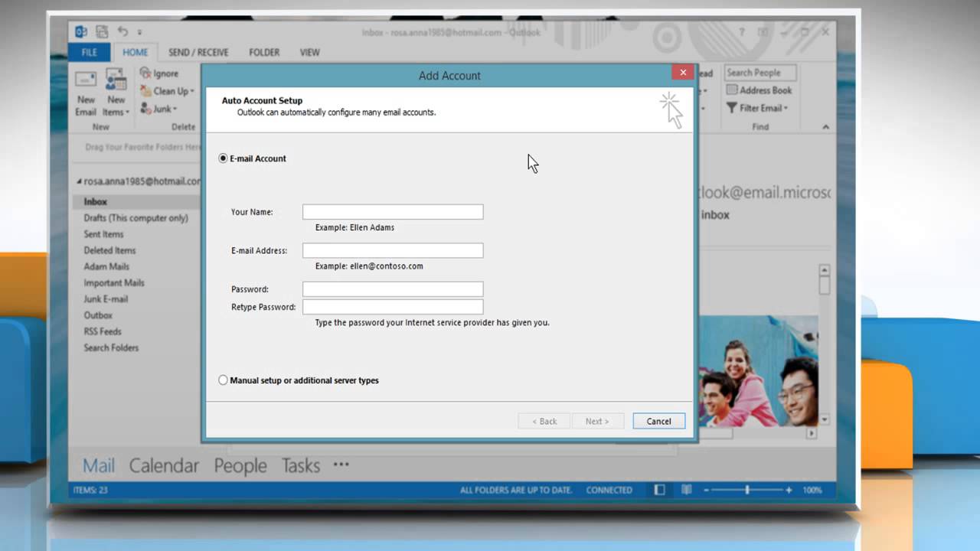Click the Password input field
Viewport: 980px width, 551px height.
[393, 289]
